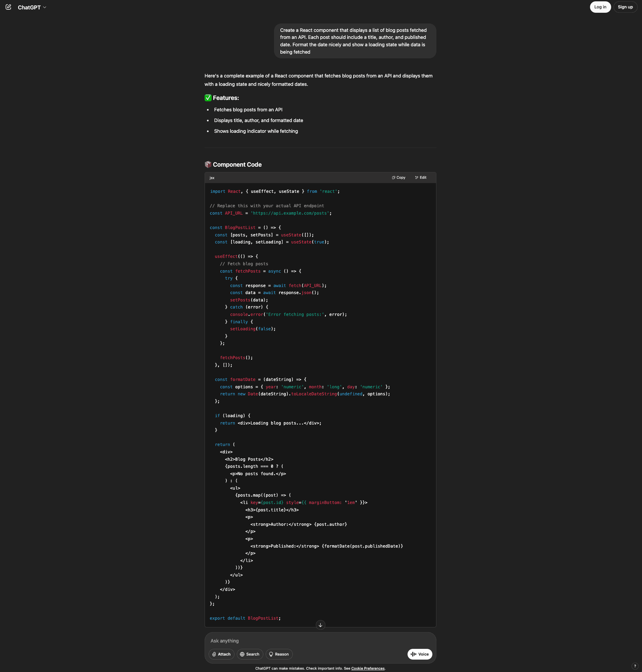The width and height of the screenshot is (642, 672).
Task: Start a new chat using the compose icon
Action: tap(8, 7)
